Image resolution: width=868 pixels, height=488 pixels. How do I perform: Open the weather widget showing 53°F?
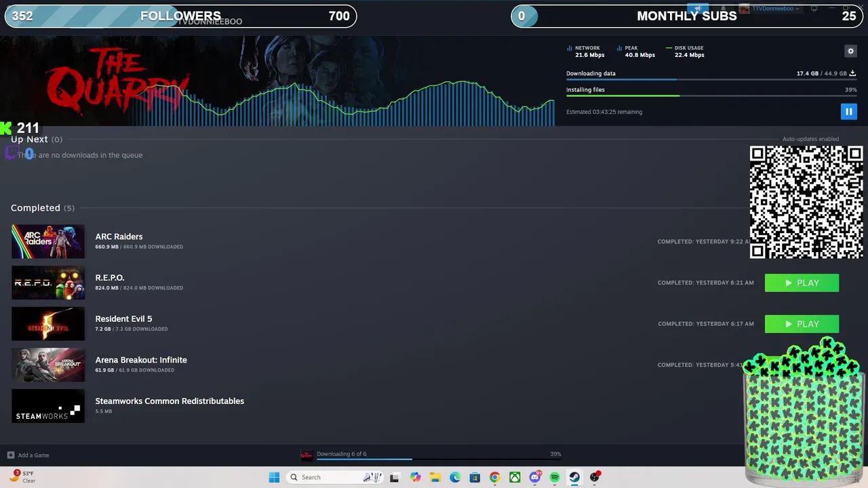[23, 477]
